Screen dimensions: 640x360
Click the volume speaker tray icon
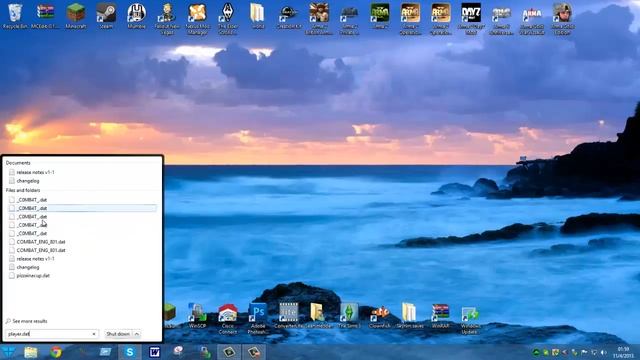pos(603,352)
